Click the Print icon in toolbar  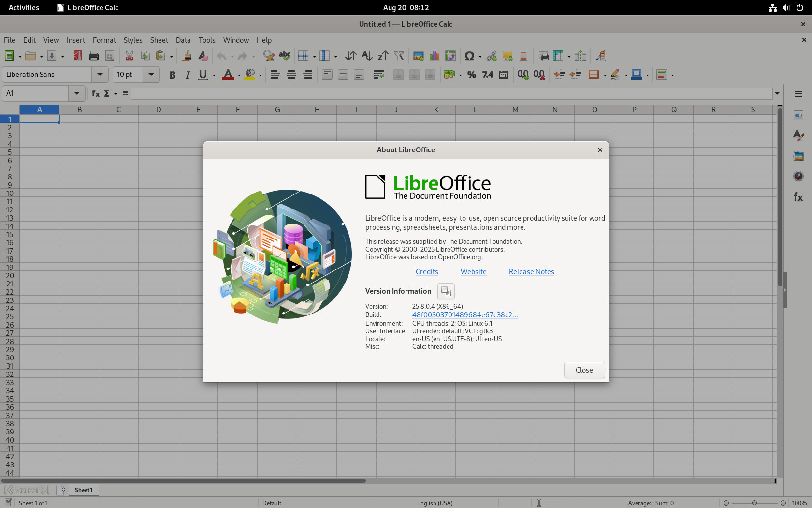94,56
